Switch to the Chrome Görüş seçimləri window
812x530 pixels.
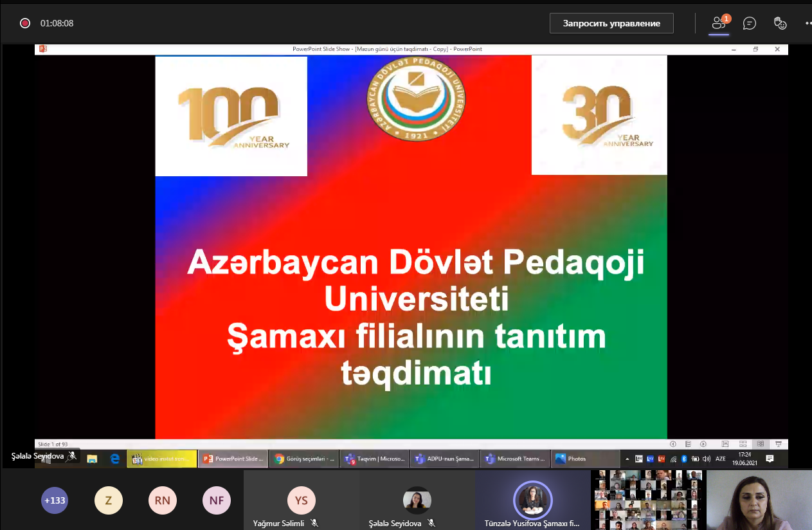click(304, 459)
